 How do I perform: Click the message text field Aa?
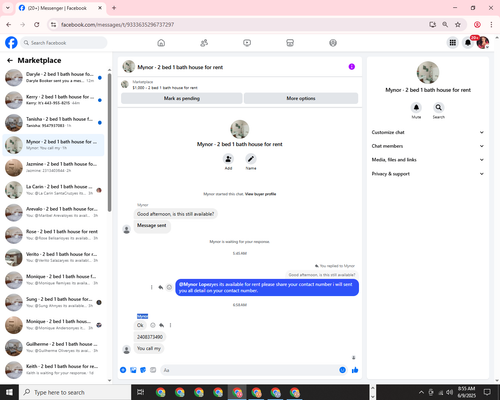pyautogui.click(x=249, y=370)
